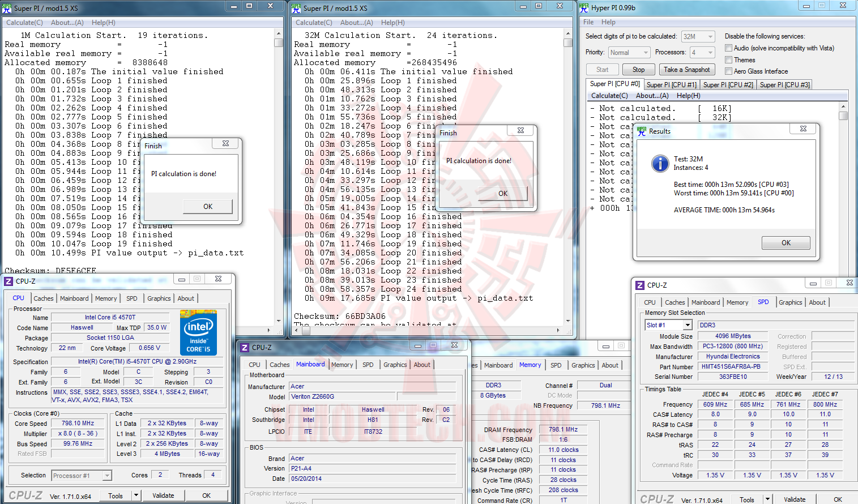The height and width of the screenshot is (504, 858).
Task: Open the digits of pi dropdown showing 32M
Action: click(x=698, y=36)
